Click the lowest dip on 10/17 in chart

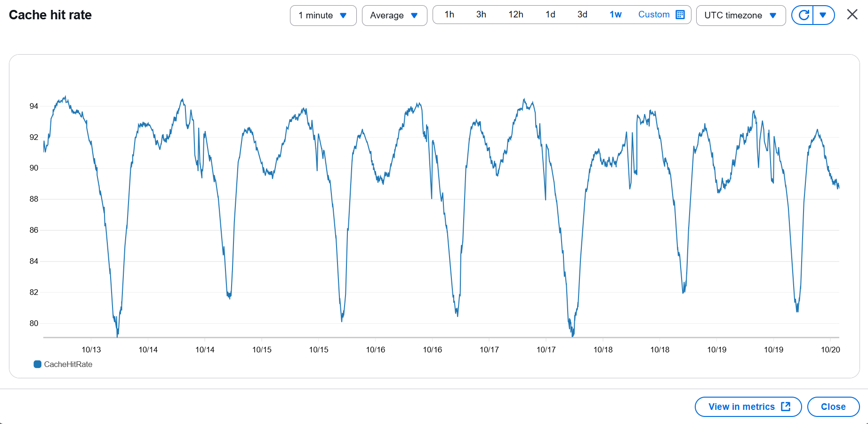572,335
